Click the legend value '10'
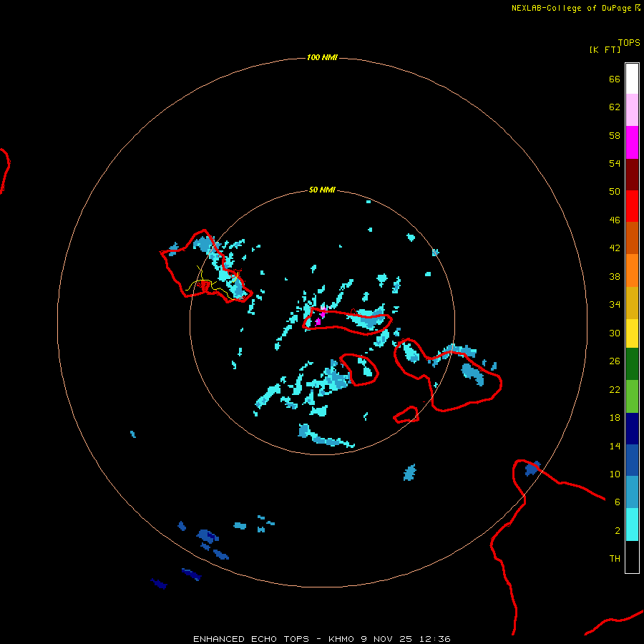The width and height of the screenshot is (644, 644). [615, 474]
